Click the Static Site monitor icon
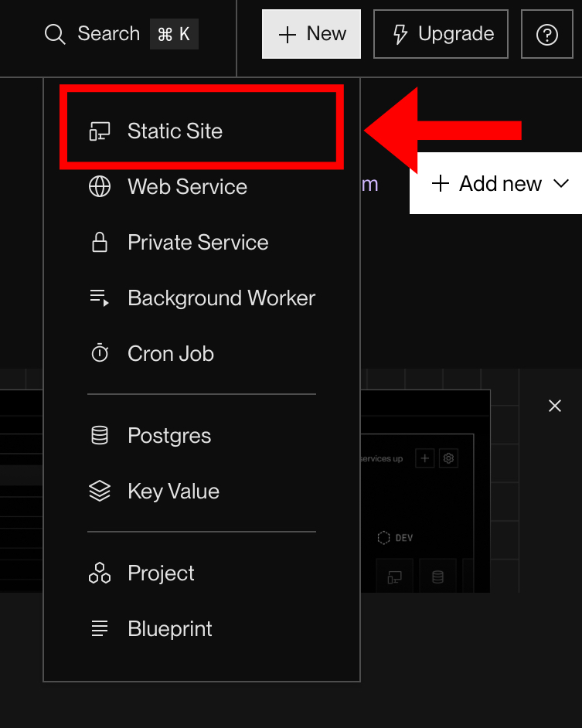The height and width of the screenshot is (728, 582). point(100,131)
